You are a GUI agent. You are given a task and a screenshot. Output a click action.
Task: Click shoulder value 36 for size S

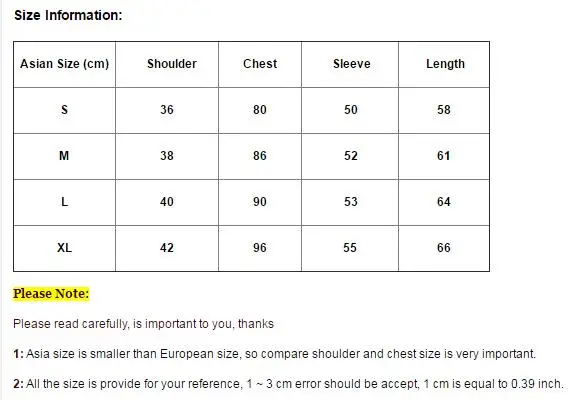point(167,110)
